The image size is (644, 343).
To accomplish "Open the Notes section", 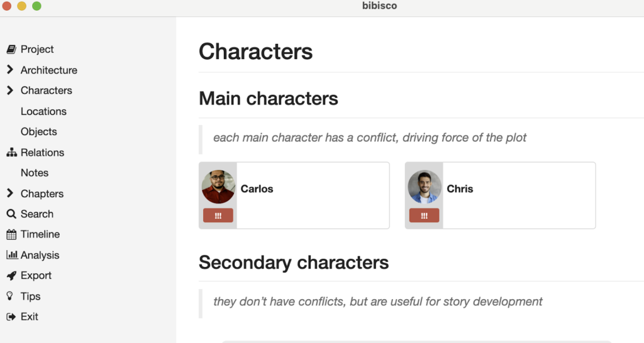I will tap(35, 173).
